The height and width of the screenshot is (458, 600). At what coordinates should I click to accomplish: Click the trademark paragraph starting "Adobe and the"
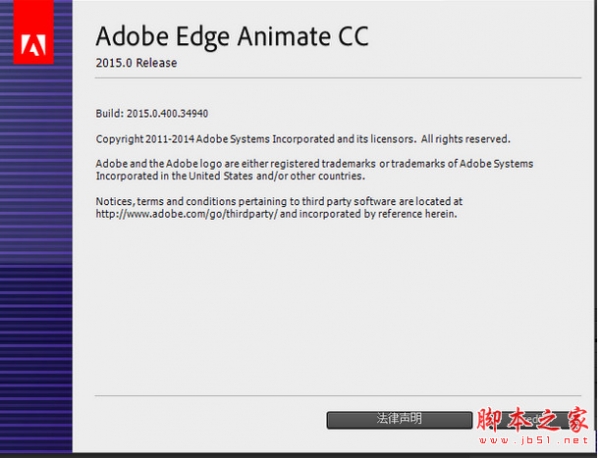315,163
